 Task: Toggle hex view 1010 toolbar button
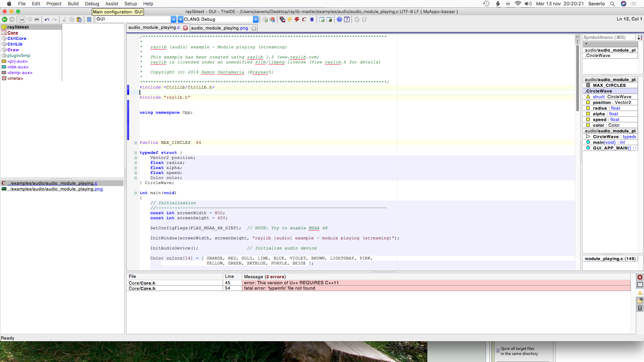(37, 19)
